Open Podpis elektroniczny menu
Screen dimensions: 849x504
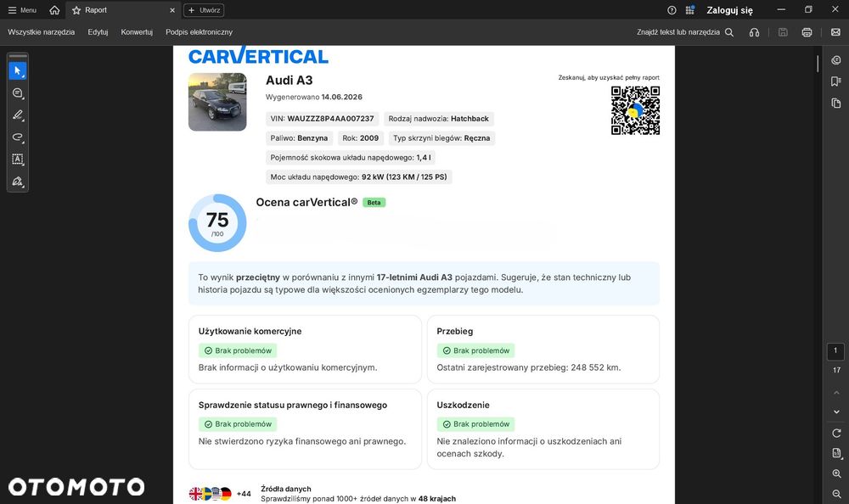(200, 32)
